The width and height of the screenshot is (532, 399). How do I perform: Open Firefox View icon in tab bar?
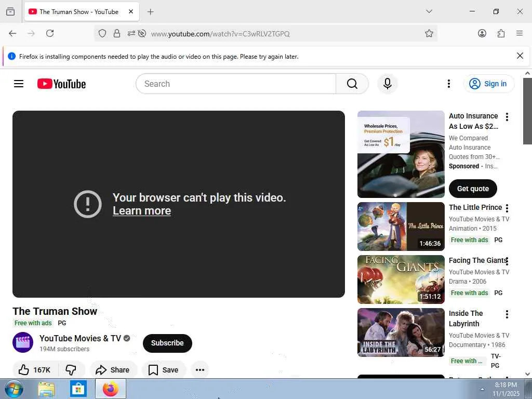pos(10,11)
